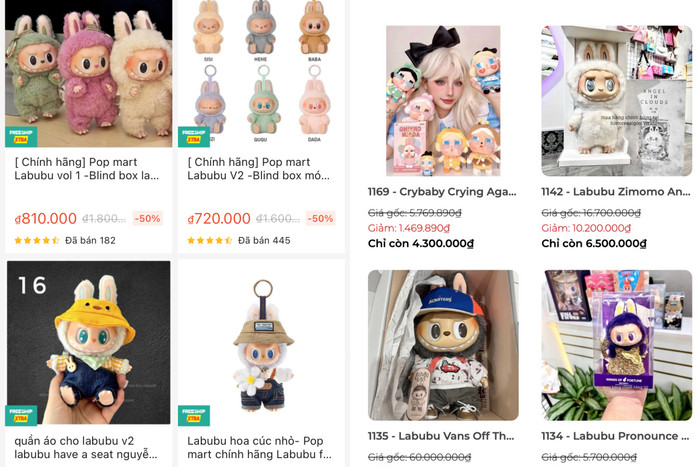Open 'quần áo cho labubu v2' product title
This screenshot has width=700, height=467.
pos(86,447)
